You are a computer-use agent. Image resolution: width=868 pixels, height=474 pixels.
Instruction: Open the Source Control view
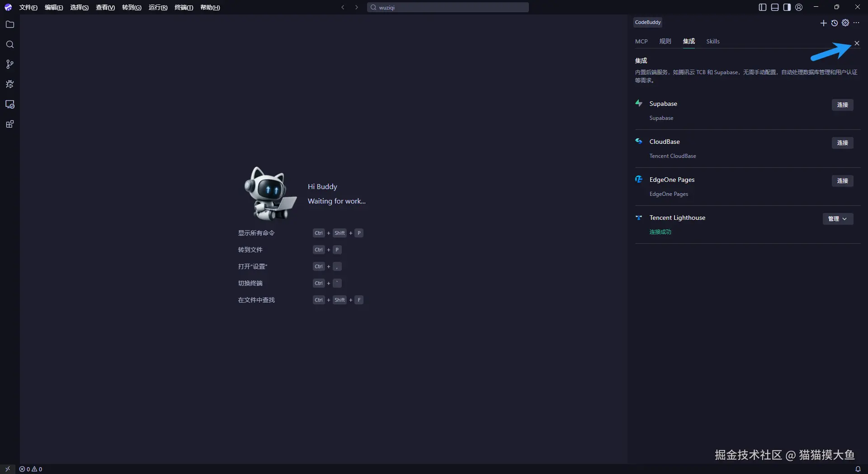tap(10, 64)
